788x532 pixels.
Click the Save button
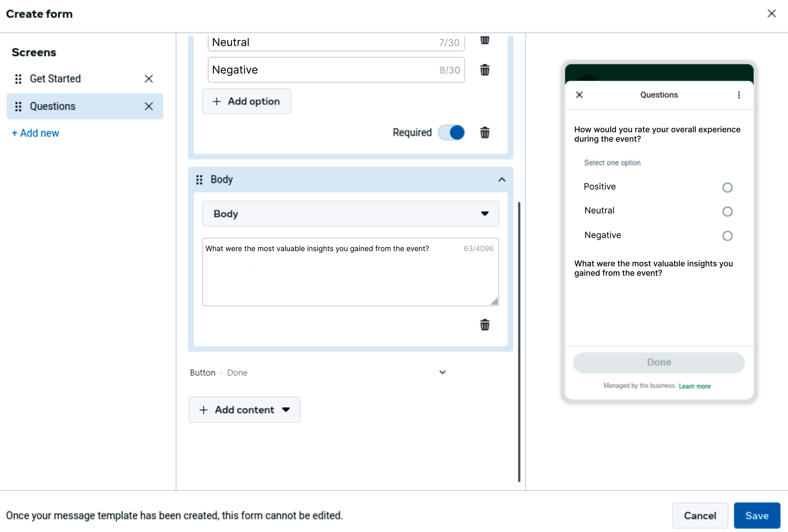(756, 515)
